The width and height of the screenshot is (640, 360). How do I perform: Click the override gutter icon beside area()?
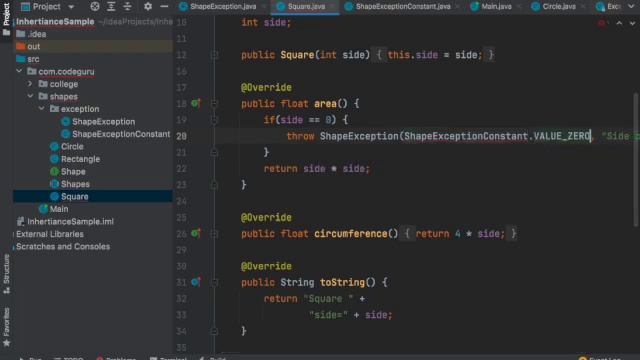tap(196, 103)
